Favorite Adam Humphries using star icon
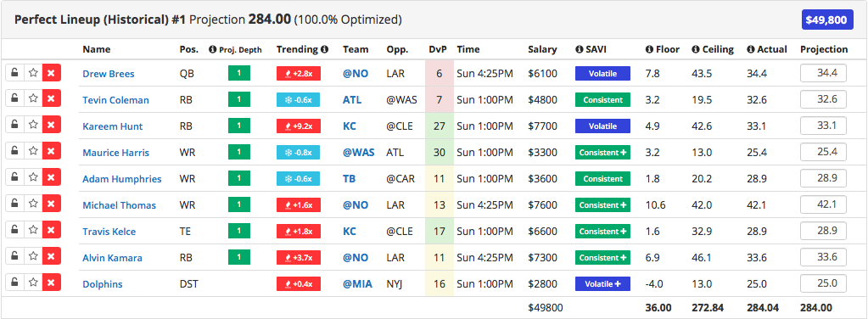 click(x=33, y=178)
